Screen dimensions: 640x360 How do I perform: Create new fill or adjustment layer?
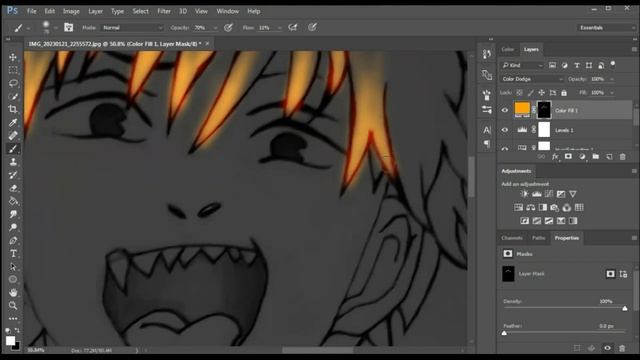coord(582,157)
